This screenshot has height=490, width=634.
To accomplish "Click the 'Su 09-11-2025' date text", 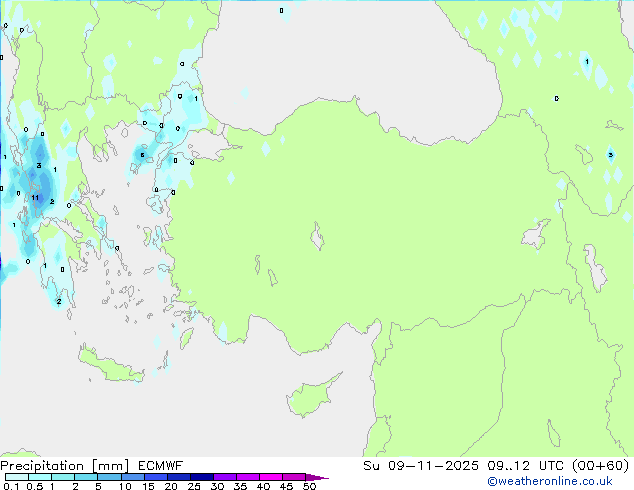I will click(421, 466).
